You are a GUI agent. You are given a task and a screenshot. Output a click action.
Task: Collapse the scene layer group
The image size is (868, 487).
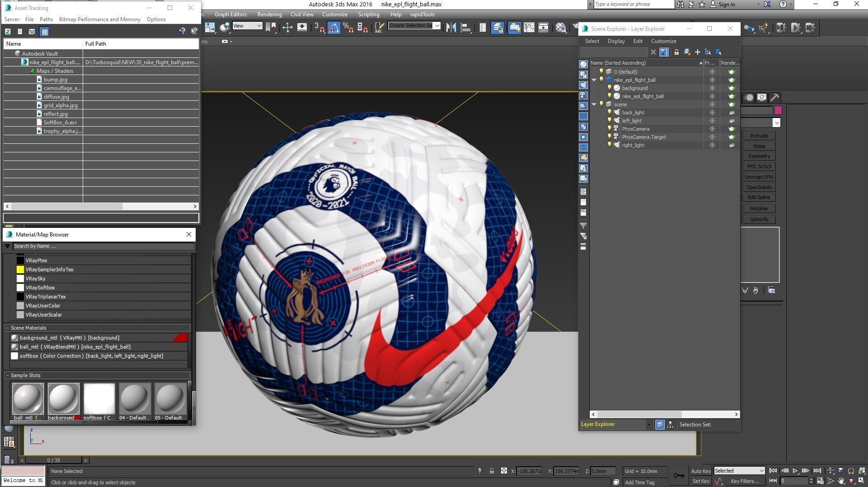(x=594, y=104)
